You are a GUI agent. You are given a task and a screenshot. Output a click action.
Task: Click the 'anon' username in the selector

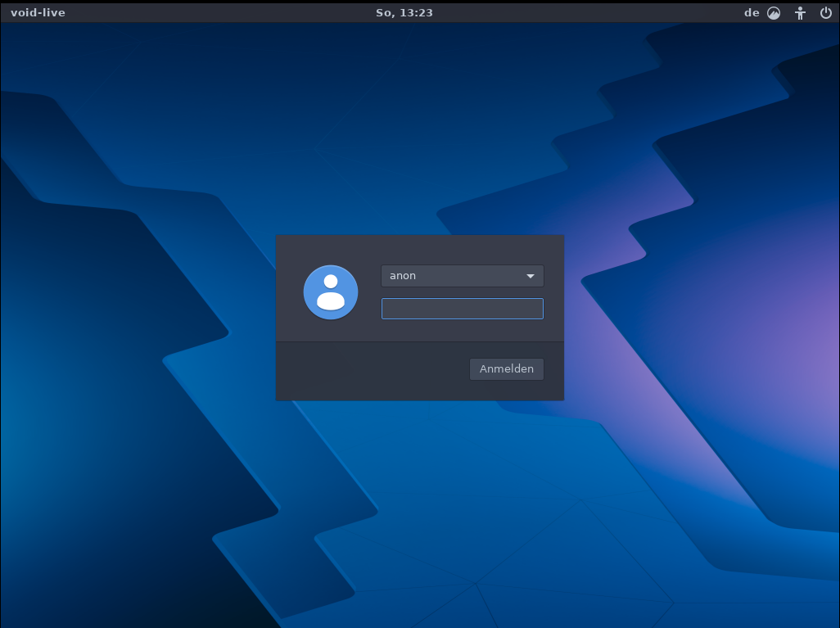(403, 276)
